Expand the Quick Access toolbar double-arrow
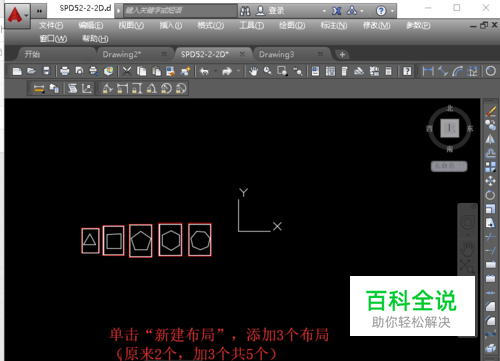 pos(39,11)
